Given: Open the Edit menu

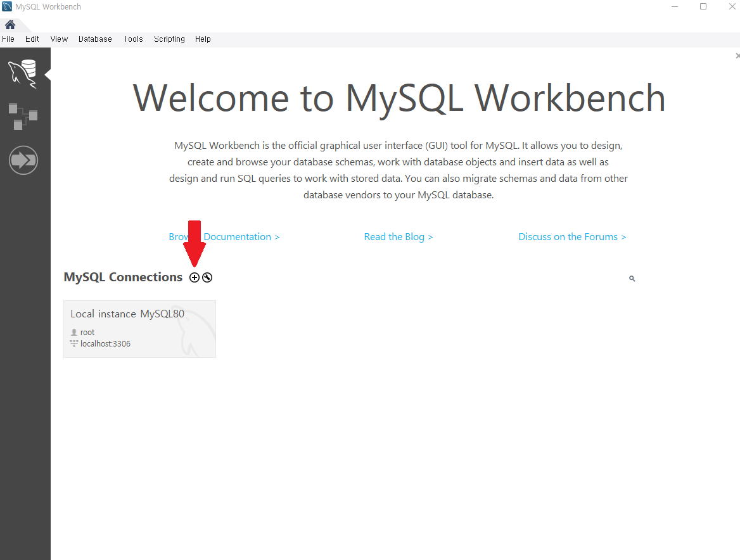Looking at the screenshot, I should pyautogui.click(x=32, y=39).
